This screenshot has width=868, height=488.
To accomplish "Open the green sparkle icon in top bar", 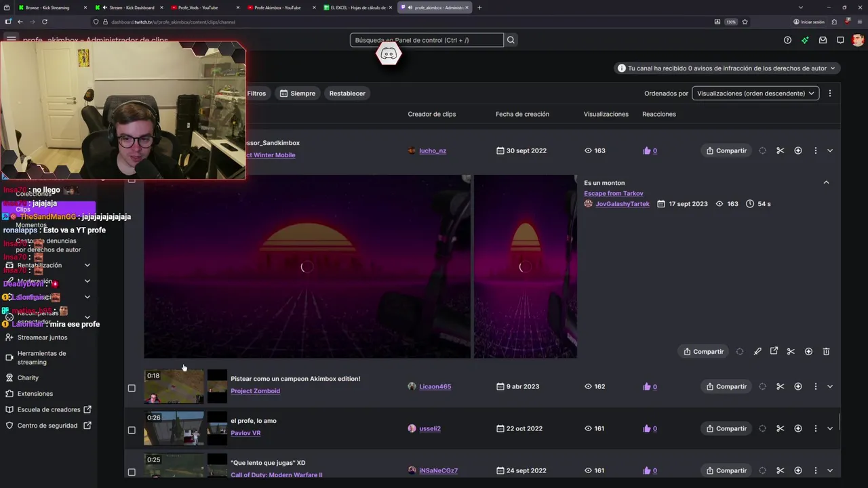I will coord(805,40).
